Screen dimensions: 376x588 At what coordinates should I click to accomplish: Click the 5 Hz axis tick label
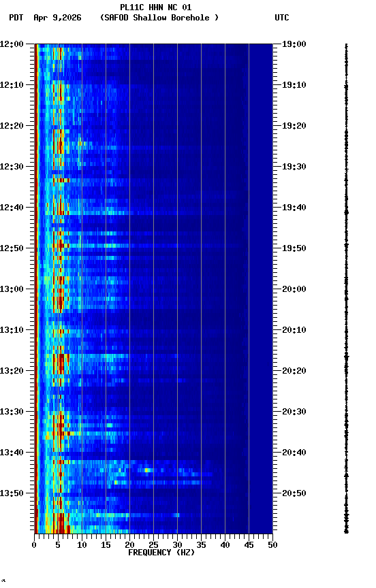click(58, 545)
